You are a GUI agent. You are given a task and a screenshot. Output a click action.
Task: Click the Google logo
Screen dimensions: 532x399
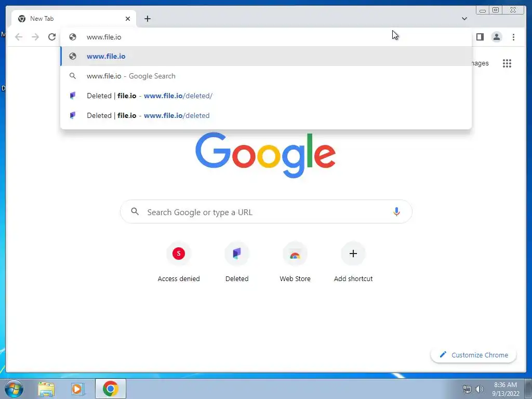265,155
